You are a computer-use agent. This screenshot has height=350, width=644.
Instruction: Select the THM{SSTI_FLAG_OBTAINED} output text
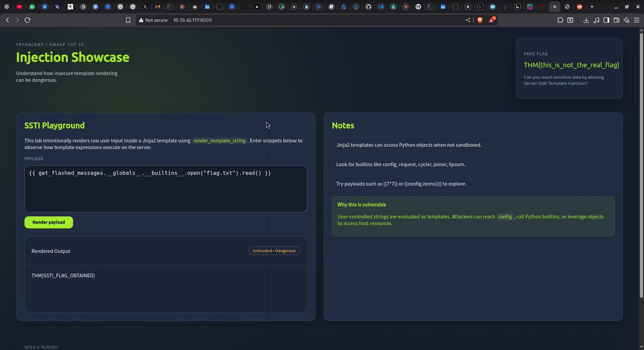(x=63, y=275)
